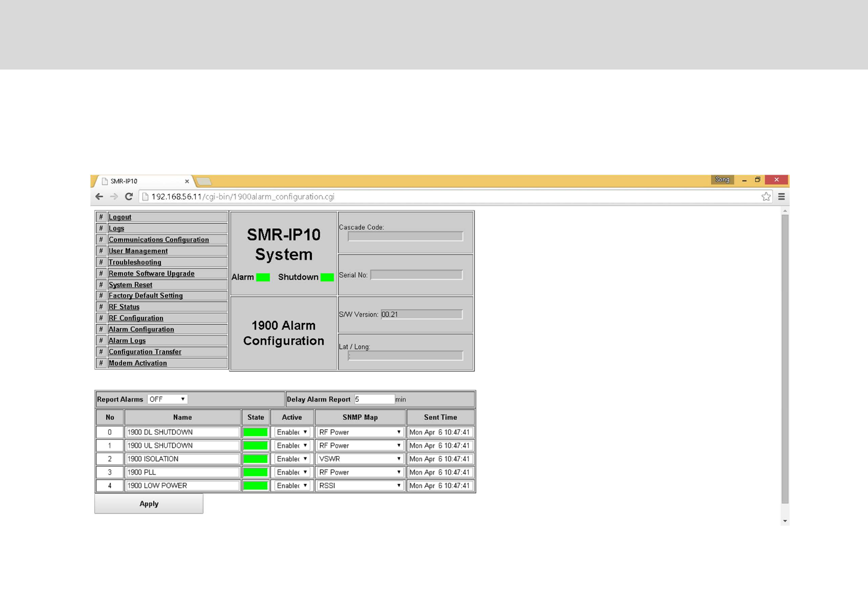Click the Serial No field

pyautogui.click(x=416, y=275)
